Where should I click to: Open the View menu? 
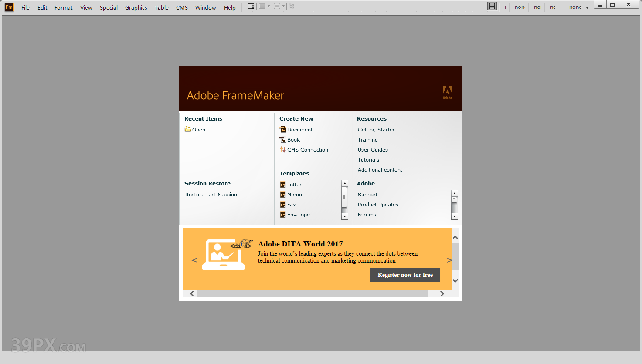(x=86, y=7)
